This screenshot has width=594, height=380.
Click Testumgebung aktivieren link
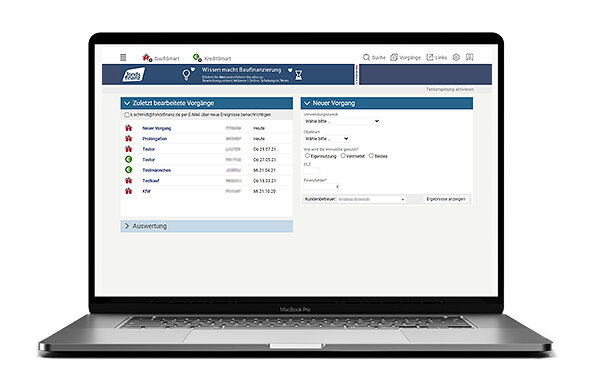tap(449, 89)
